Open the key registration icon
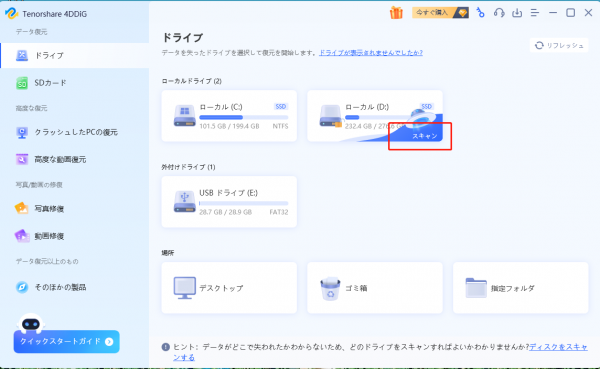The image size is (600, 369). [480, 13]
